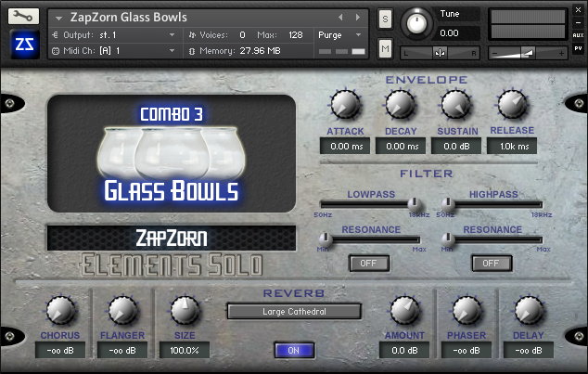This screenshot has width=588, height=374.
Task: Click the PV button on the right edge
Action: pos(578,46)
